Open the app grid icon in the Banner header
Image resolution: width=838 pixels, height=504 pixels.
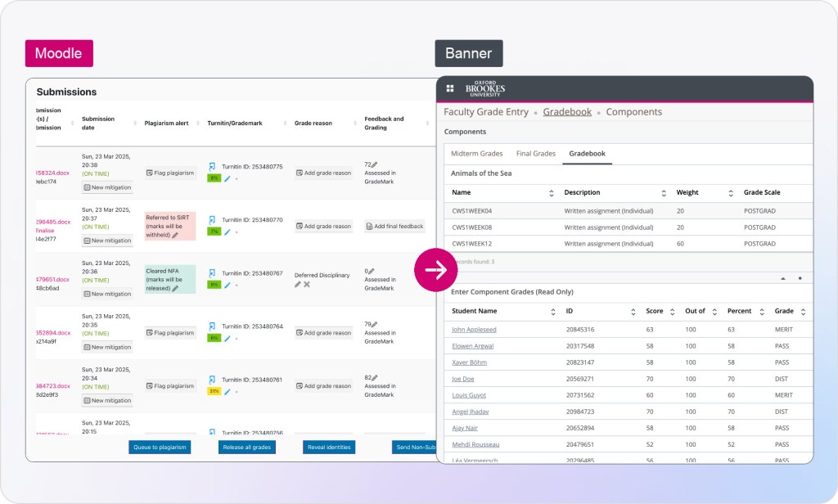(449, 88)
